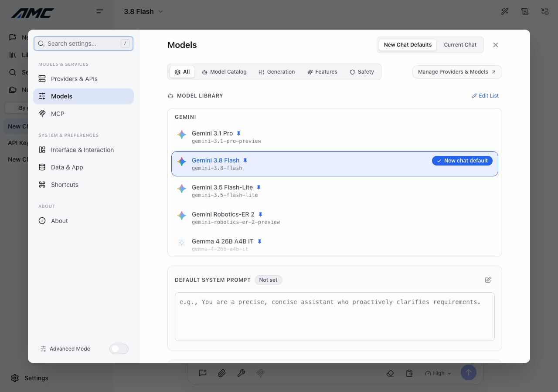Switch the scope to New Chat Defaults

[408, 45]
